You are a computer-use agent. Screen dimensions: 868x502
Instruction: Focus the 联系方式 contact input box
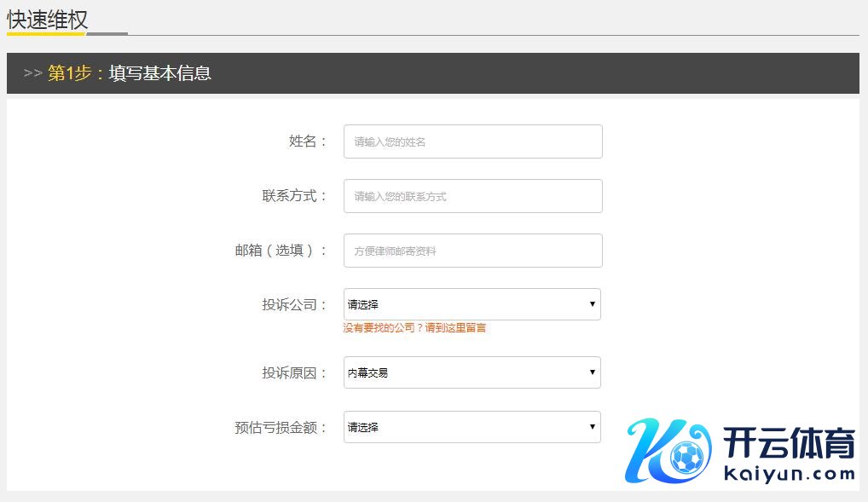[472, 196]
